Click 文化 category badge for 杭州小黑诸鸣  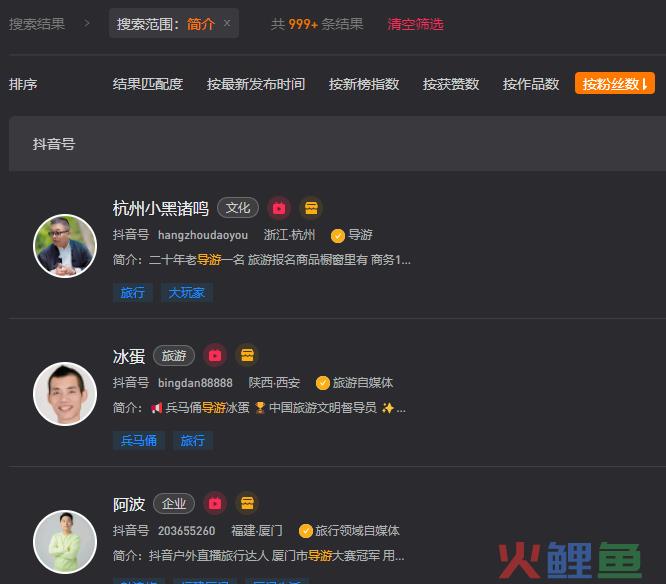point(238,208)
